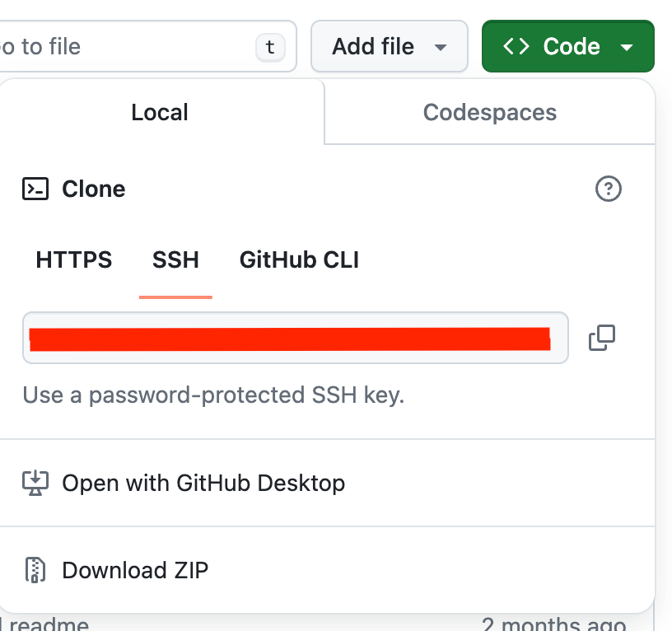Screen dimensions: 672x631
Task: Switch to the Codespaces tab
Action: click(x=490, y=112)
